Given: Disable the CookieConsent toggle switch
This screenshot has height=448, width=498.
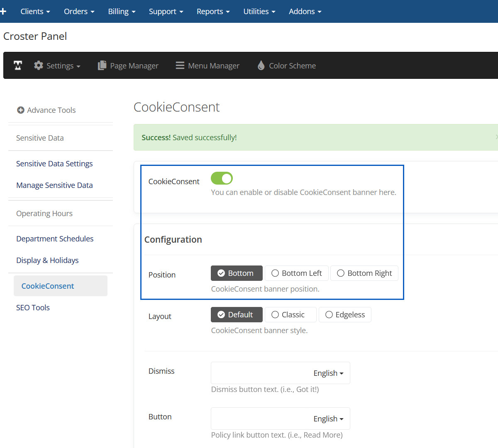Looking at the screenshot, I should (x=222, y=178).
